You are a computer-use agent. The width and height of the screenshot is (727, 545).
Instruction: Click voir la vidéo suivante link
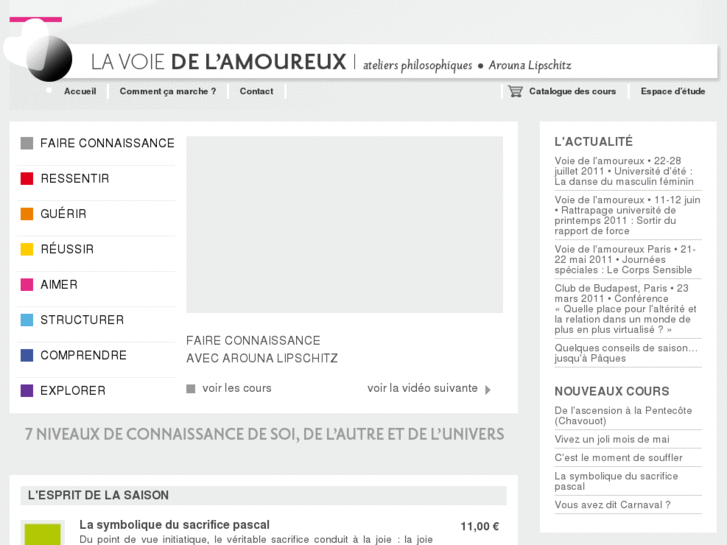pyautogui.click(x=422, y=388)
